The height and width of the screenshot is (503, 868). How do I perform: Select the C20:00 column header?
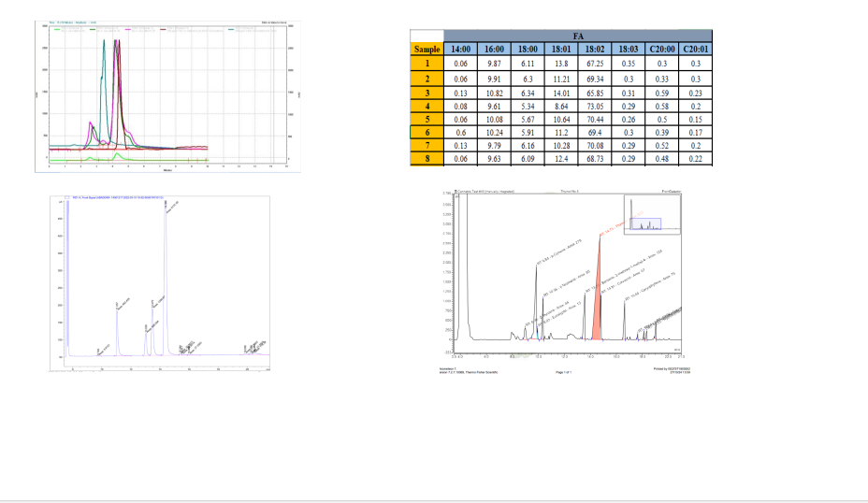coord(660,49)
